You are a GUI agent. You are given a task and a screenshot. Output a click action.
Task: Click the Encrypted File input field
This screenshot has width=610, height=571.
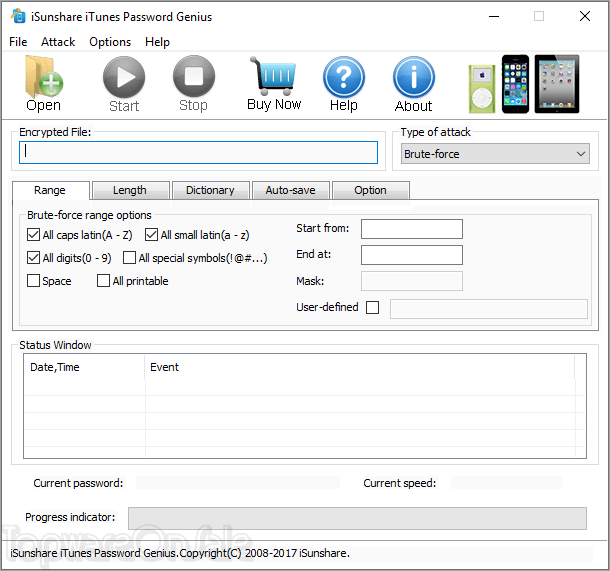[x=198, y=152]
